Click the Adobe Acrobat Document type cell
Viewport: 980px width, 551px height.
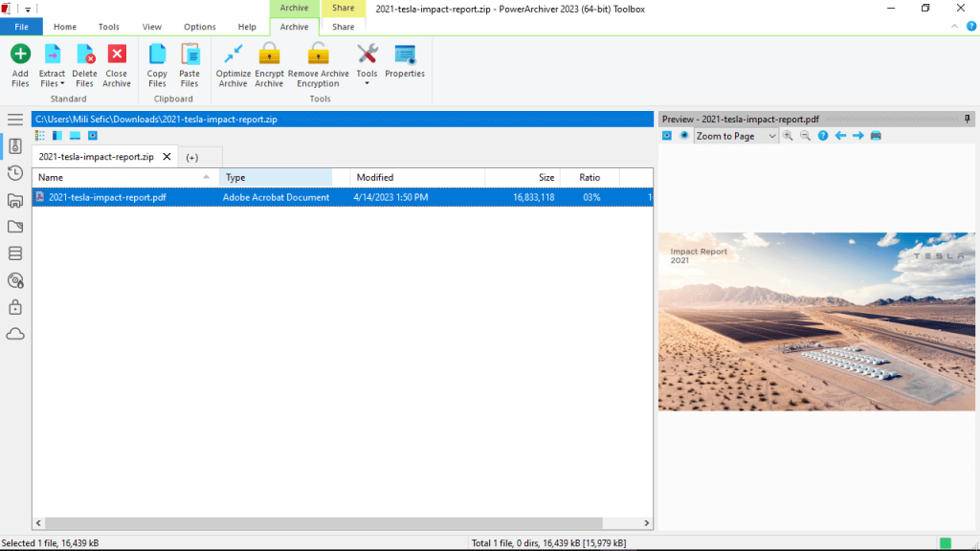click(x=276, y=197)
